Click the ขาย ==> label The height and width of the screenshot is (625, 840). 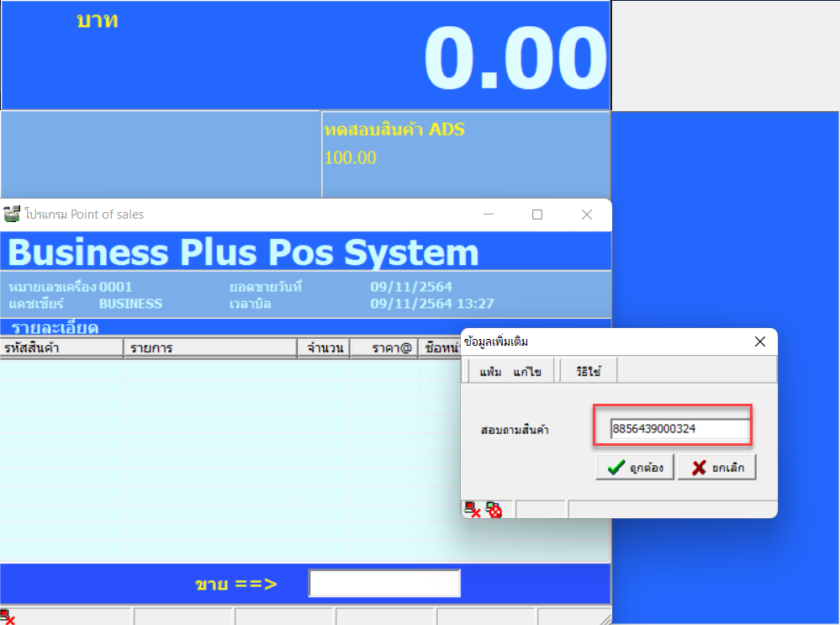[235, 584]
